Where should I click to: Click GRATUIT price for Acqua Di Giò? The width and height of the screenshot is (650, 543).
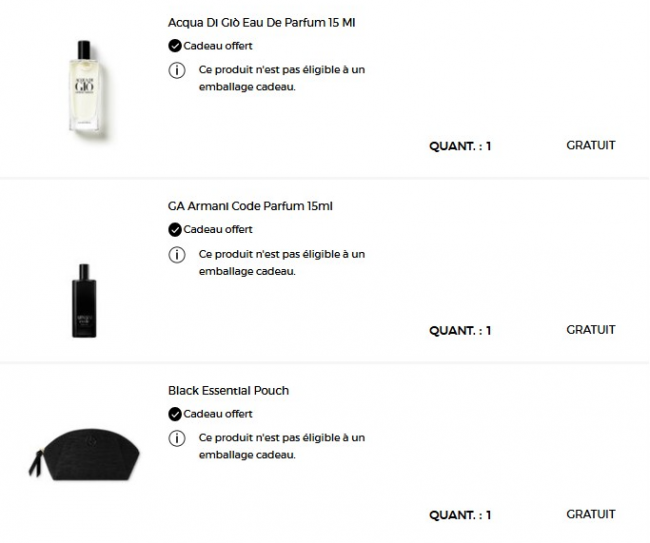click(590, 145)
